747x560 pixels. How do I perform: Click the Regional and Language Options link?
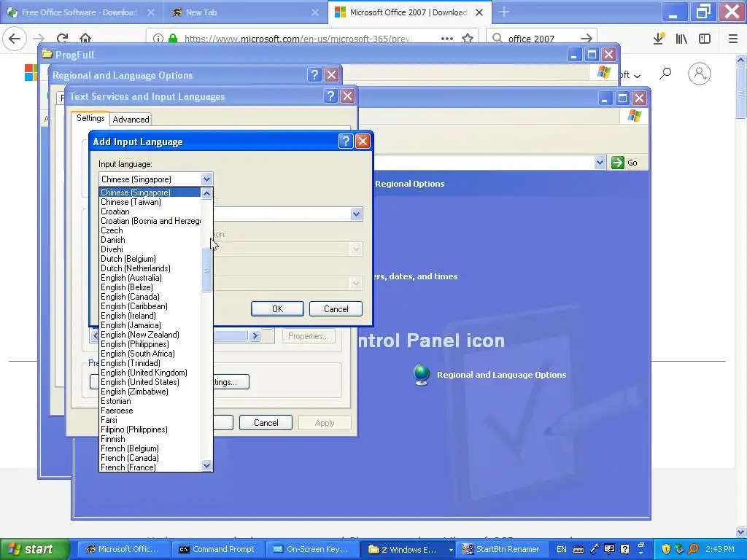point(501,375)
